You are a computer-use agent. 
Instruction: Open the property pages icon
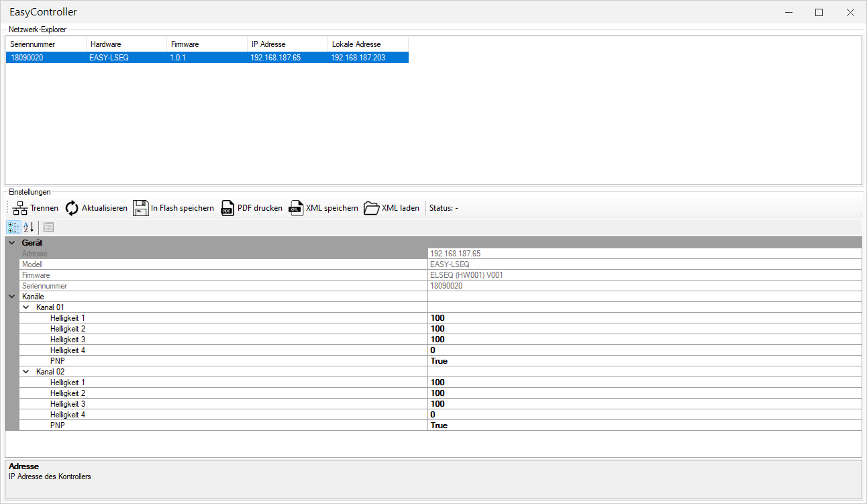(x=48, y=227)
